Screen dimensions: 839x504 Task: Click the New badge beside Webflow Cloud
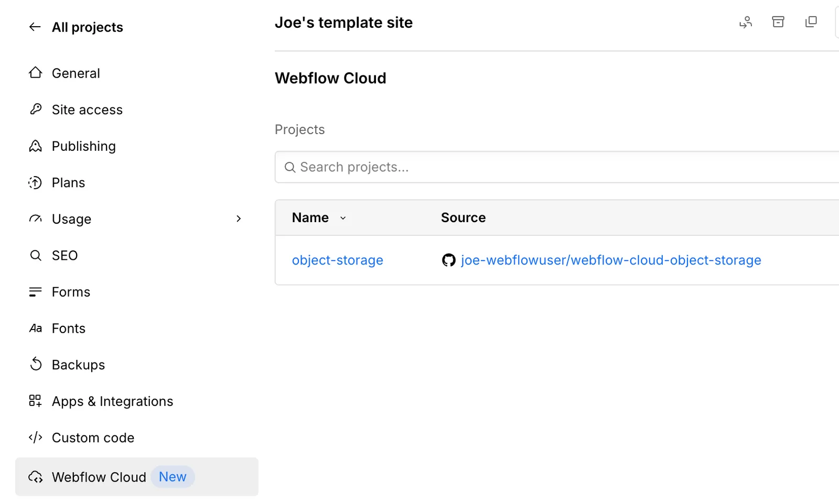point(173,477)
